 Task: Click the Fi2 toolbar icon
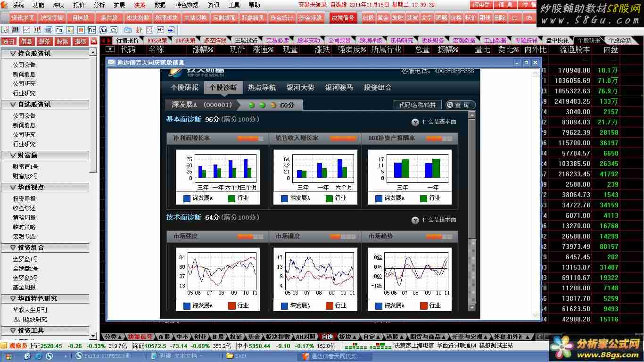(92, 30)
